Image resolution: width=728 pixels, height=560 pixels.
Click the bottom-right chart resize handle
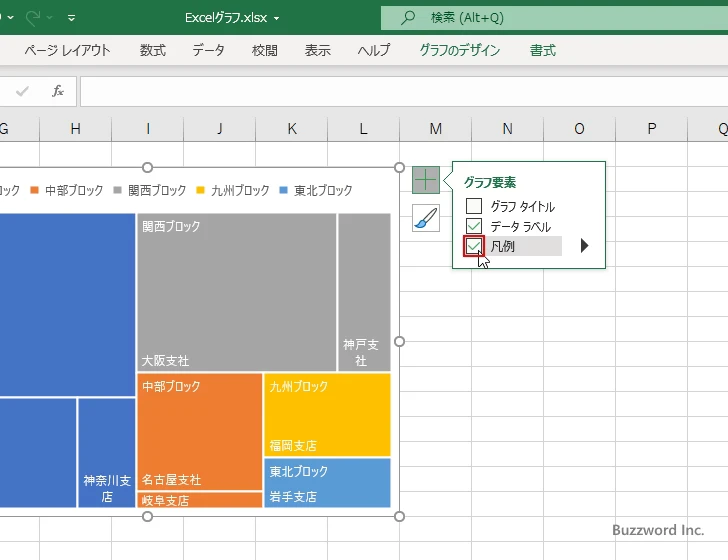pyautogui.click(x=399, y=516)
